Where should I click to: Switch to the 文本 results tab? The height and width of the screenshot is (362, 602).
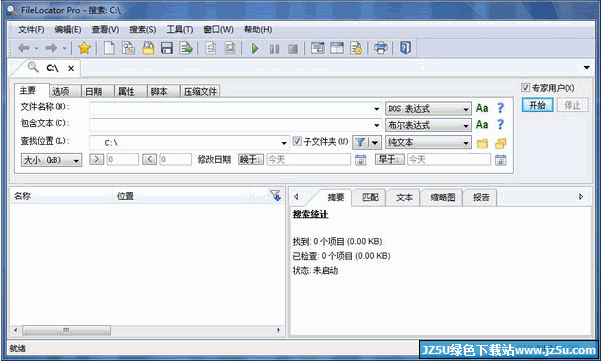(404, 197)
